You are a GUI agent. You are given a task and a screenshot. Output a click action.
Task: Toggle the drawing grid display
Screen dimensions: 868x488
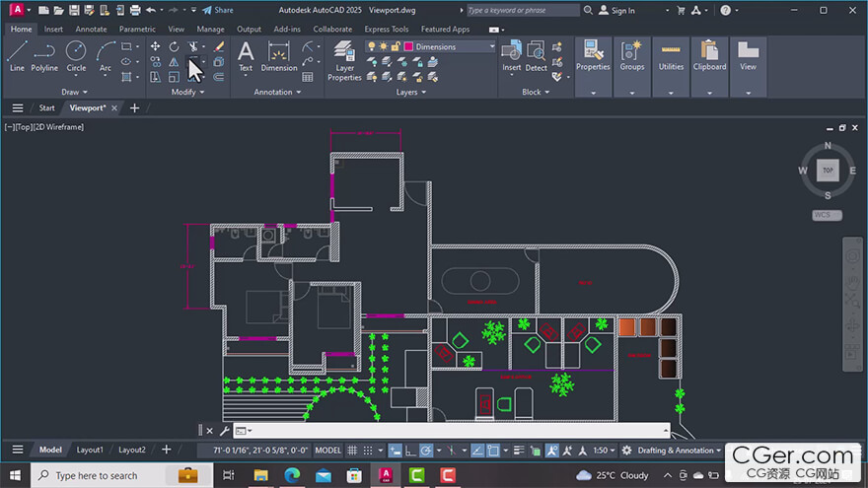click(x=352, y=451)
